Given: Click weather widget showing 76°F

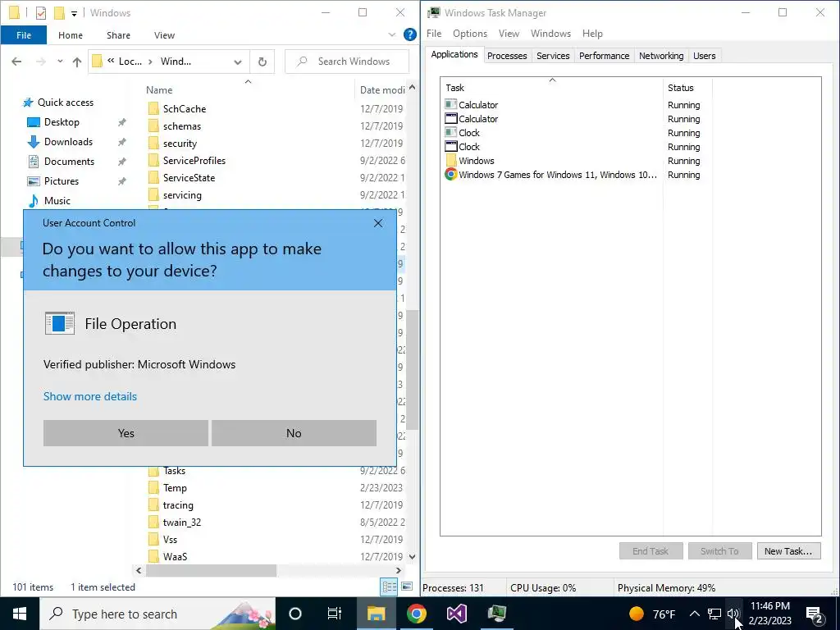Looking at the screenshot, I should (652, 614).
